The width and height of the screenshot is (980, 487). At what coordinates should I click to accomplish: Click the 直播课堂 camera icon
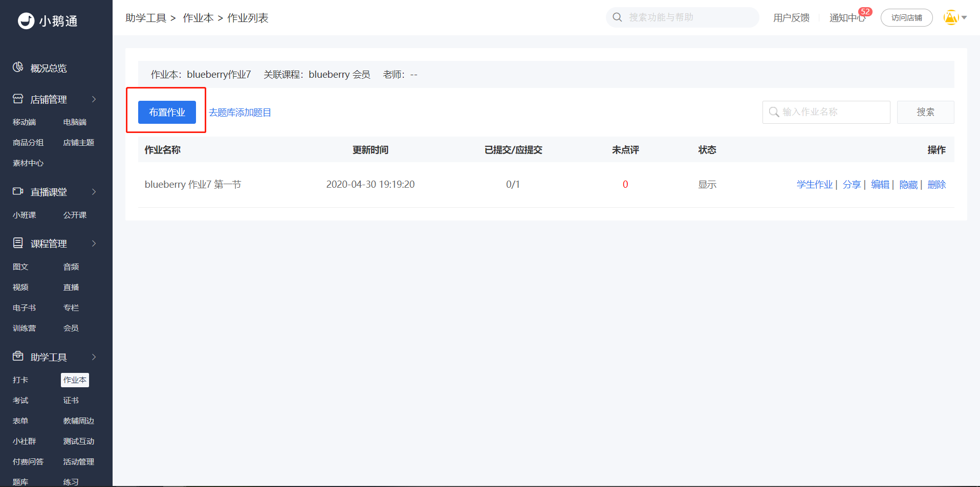click(x=18, y=191)
